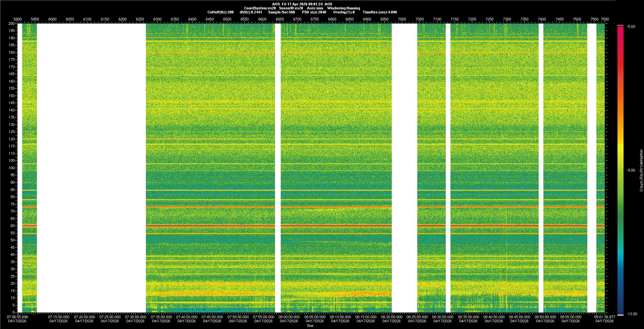Select the 08:00:00.000 time axis label
Viewport: 644px width, 329px height.
(289, 317)
